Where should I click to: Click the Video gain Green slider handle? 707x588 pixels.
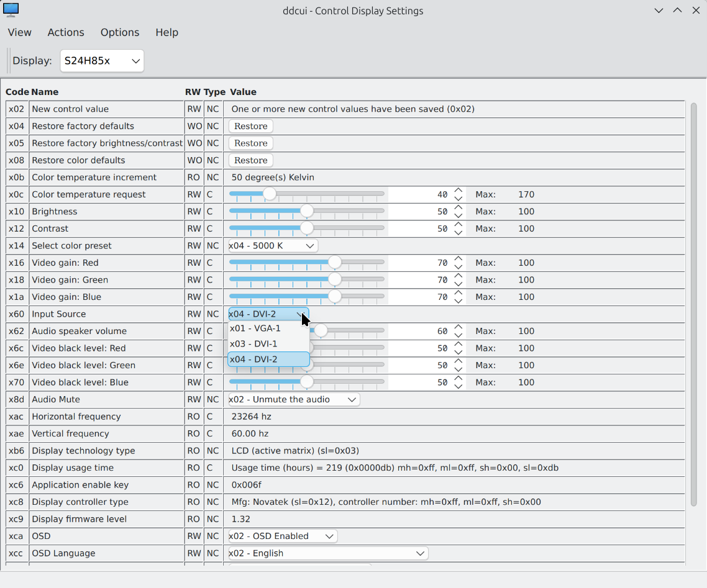pyautogui.click(x=335, y=279)
